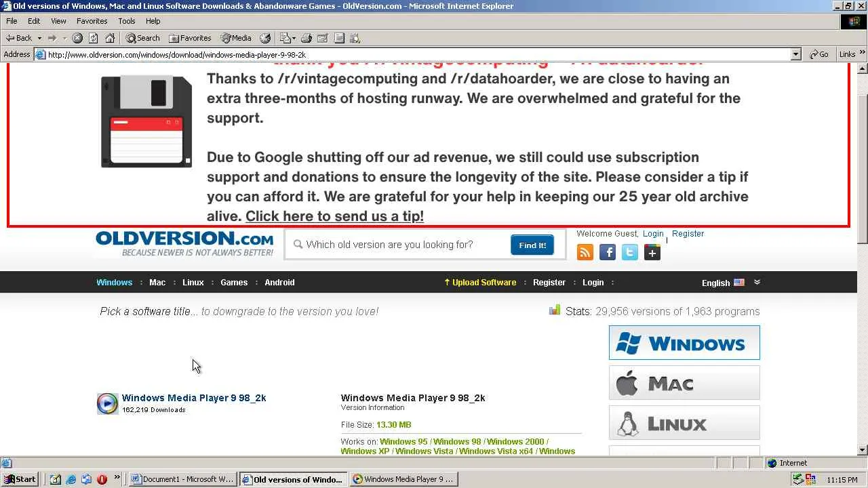Print the current page
Screen dimensions: 868x488
click(x=307, y=38)
